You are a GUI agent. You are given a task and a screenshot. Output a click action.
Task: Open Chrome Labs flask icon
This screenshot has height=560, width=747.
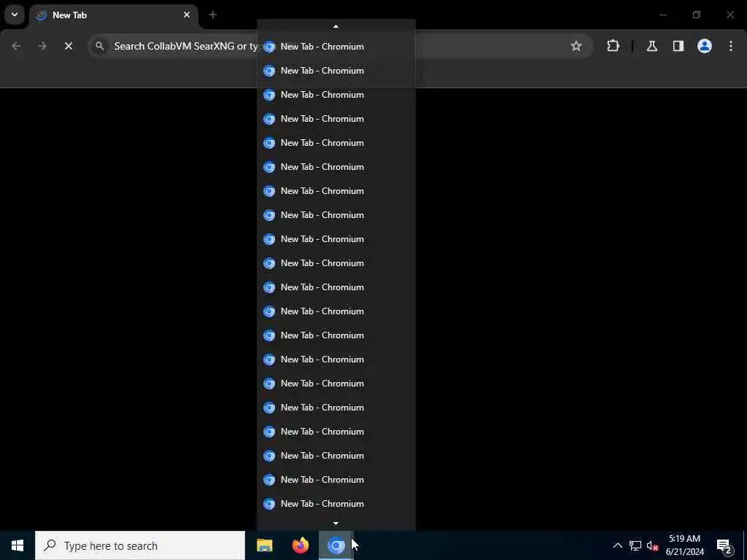coord(652,46)
